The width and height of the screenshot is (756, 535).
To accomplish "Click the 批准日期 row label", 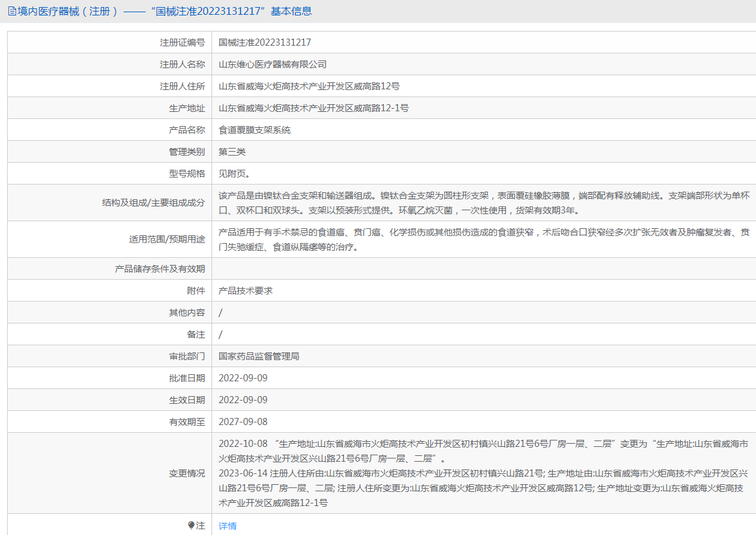I will click(186, 378).
